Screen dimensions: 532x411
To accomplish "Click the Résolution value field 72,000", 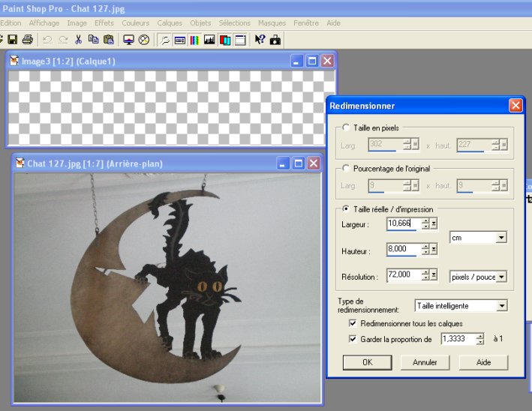I will coord(404,275).
